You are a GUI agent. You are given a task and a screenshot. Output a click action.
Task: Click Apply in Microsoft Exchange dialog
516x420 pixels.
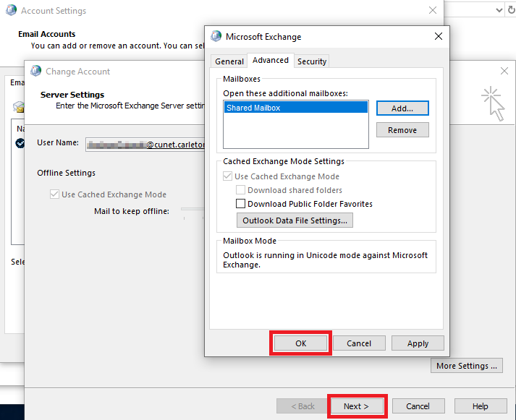click(x=418, y=343)
